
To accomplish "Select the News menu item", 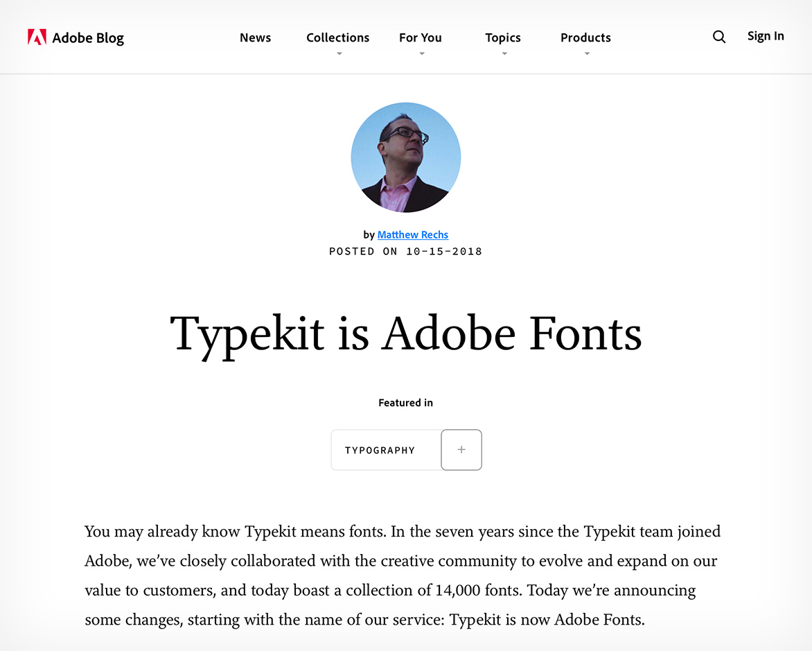I will (x=255, y=37).
